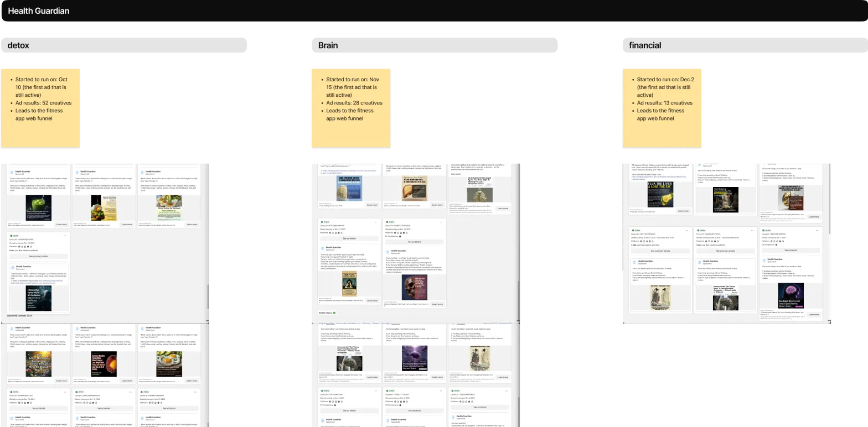Click the scrollbar thumb in the upper detox screenshot

tap(208, 296)
